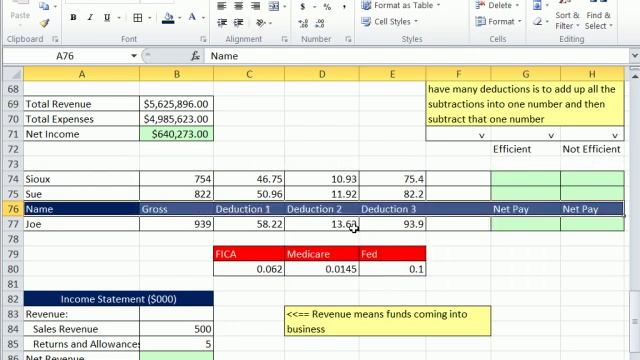Align text right
Image resolution: width=640 pixels, height=360 pixels.
(256, 6)
